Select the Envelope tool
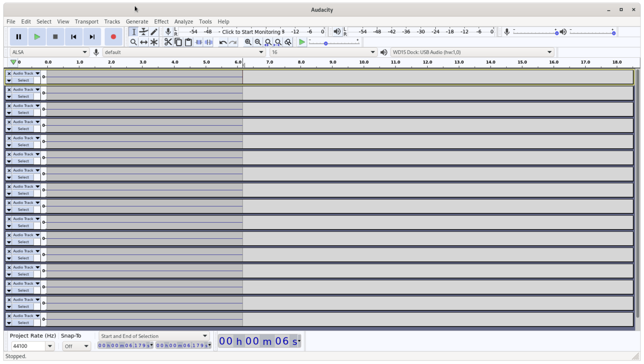This screenshot has width=644, height=364. point(144,32)
